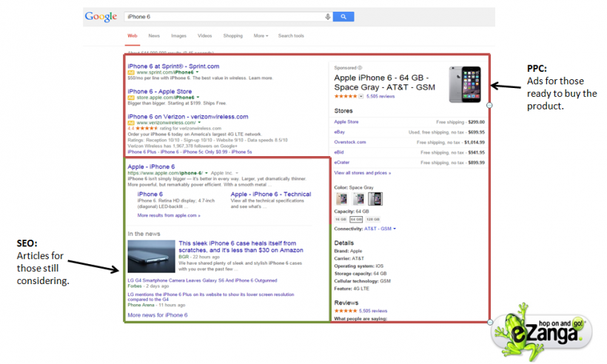Screen dimensions: 607x364
Task: Expand the Apple Inc. dropdown arrow
Action: pyautogui.click(x=237, y=173)
